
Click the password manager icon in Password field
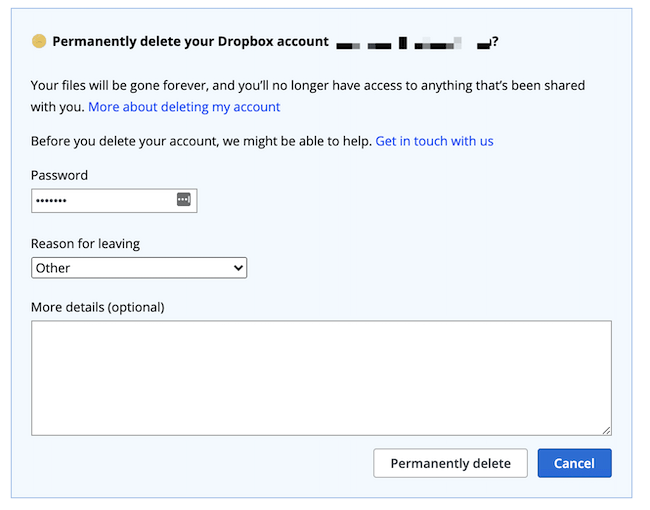[x=184, y=199]
